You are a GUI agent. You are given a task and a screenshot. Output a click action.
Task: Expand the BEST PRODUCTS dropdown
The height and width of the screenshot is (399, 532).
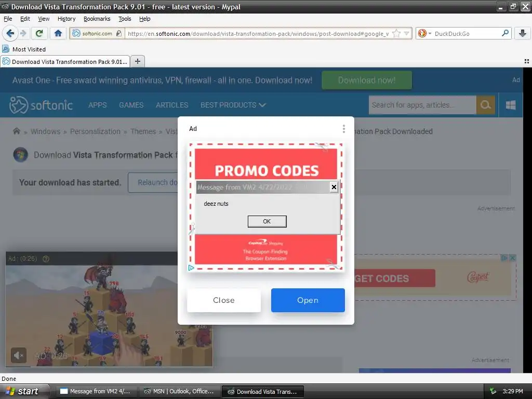pos(233,105)
